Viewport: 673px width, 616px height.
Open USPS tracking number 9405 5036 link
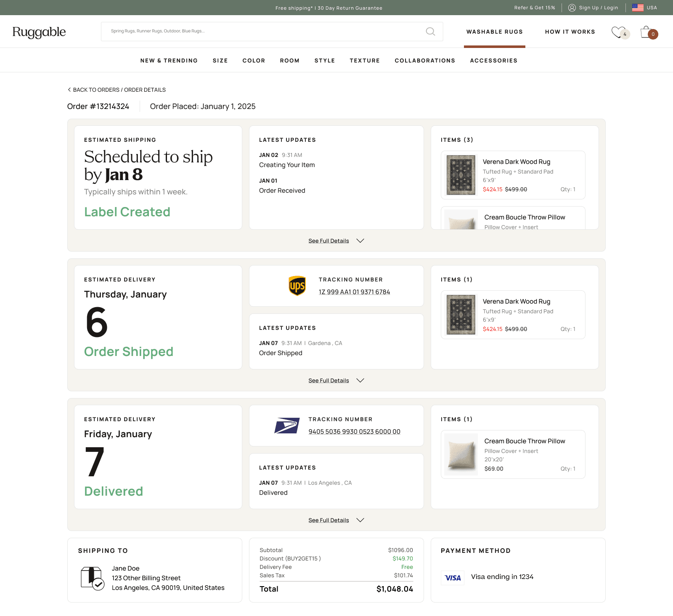click(354, 432)
